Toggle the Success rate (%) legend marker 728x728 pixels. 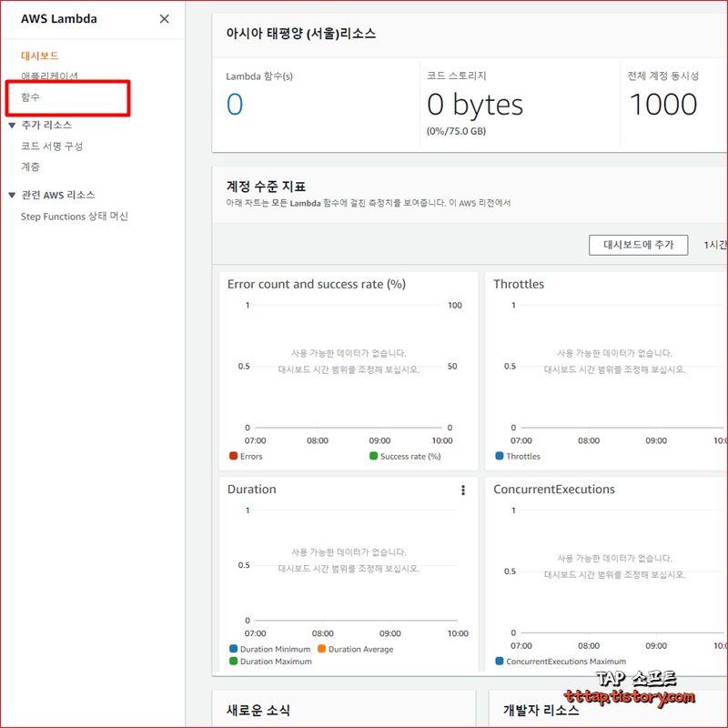pos(374,456)
